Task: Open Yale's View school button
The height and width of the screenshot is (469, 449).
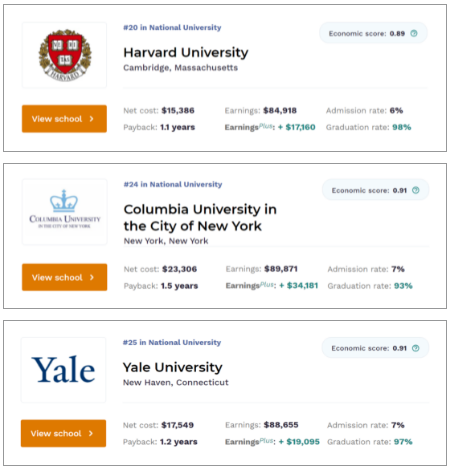Action: 63,433
